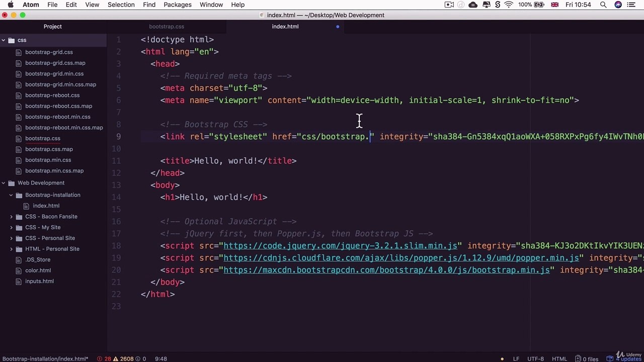Open the Selection menu
644x362 pixels.
pos(121,5)
